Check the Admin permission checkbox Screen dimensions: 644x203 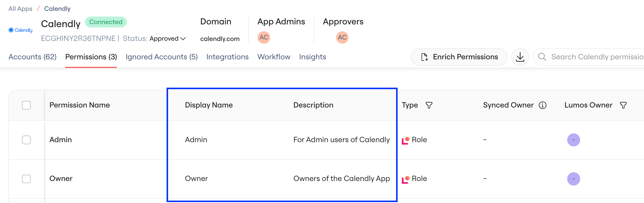point(27,140)
